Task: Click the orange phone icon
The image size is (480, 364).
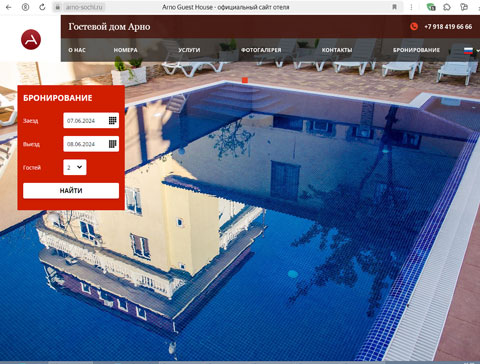Action: 414,26
